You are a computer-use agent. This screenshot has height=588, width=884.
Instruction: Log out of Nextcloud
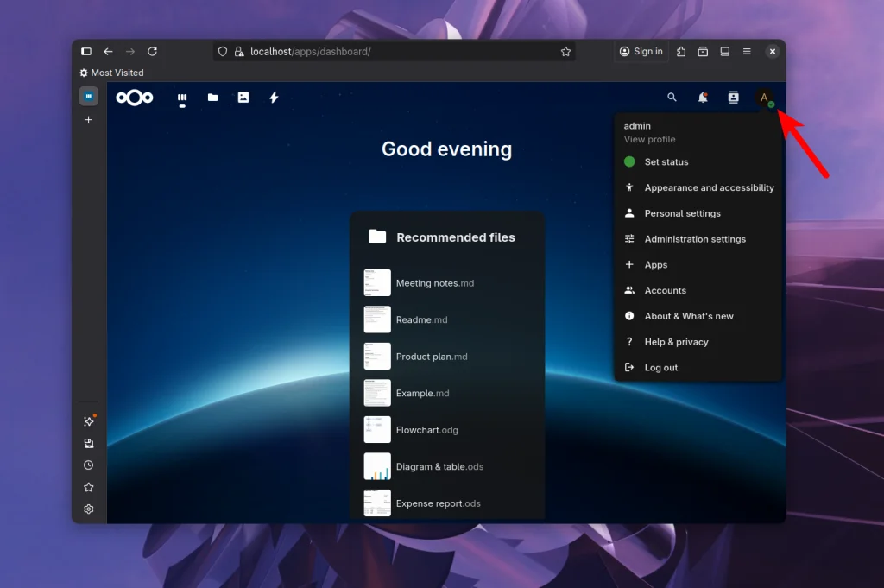(660, 367)
